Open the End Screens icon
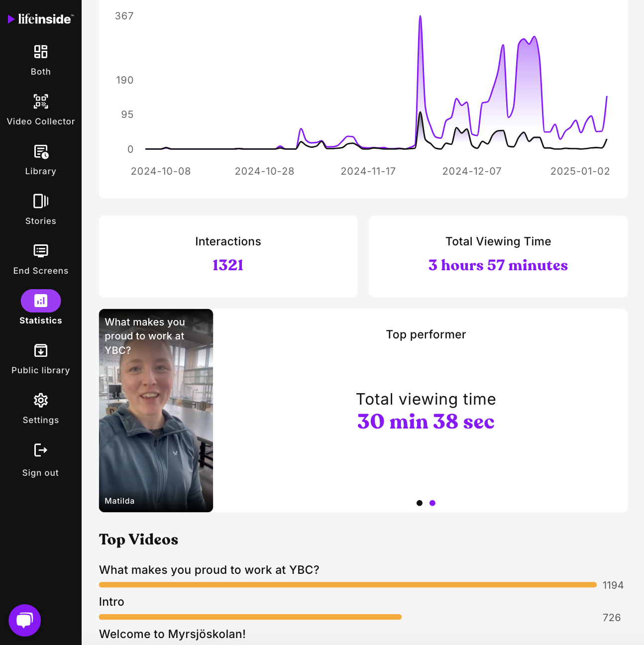This screenshot has height=645, width=644. [41, 251]
